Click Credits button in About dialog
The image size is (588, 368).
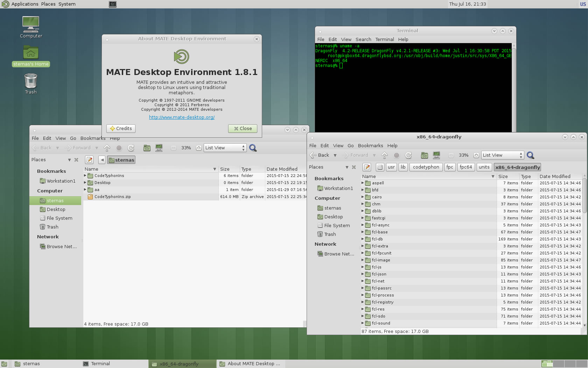tap(121, 129)
